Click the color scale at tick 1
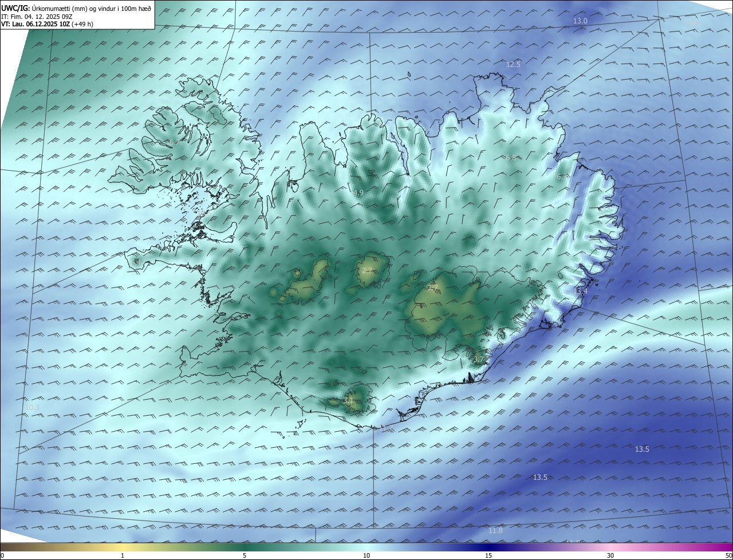The height and width of the screenshot is (560, 733). pyautogui.click(x=123, y=555)
